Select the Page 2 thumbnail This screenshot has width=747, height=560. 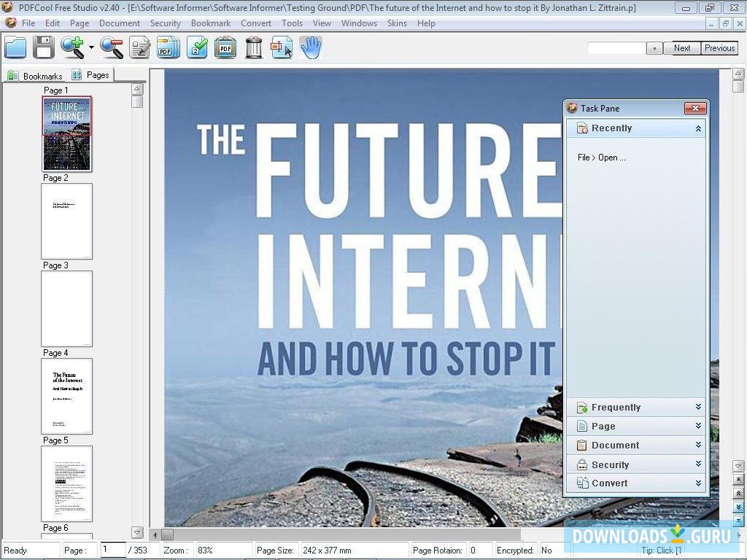[66, 222]
